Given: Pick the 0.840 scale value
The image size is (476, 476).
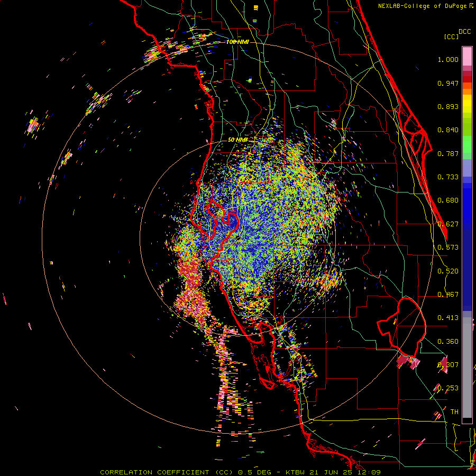Looking at the screenshot, I should [x=448, y=130].
